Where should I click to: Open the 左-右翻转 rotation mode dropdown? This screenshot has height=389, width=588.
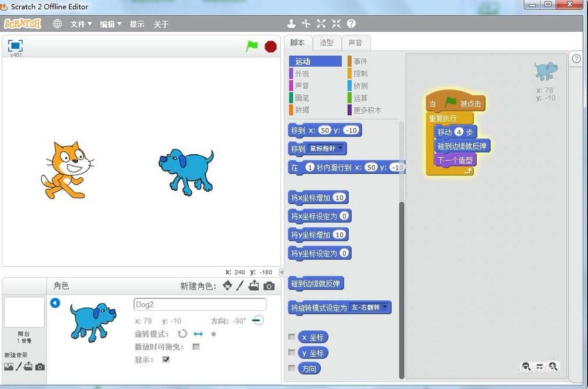pyautogui.click(x=370, y=308)
